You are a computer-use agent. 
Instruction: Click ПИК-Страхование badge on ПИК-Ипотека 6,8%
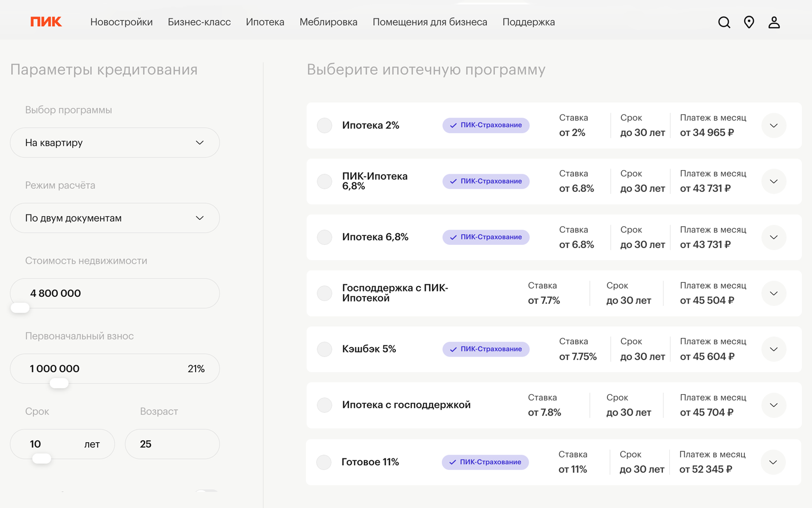coord(486,181)
